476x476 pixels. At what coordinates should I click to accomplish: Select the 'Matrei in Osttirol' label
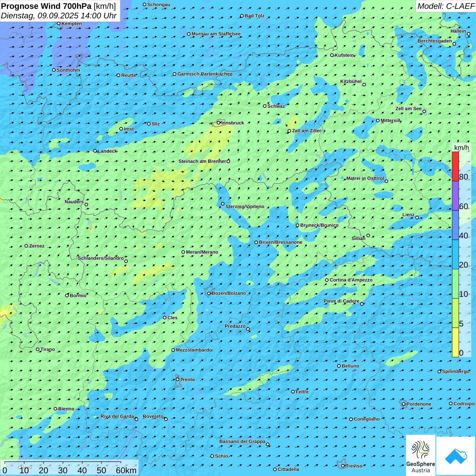point(365,178)
